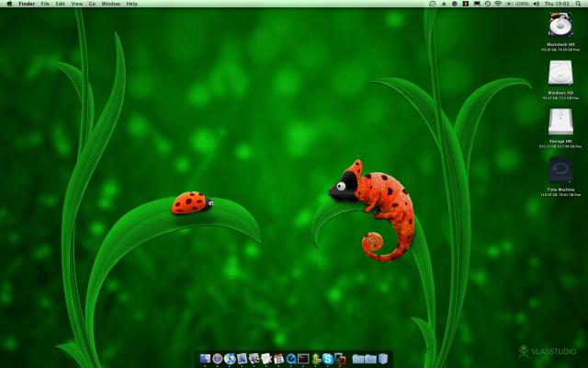Open the blue globe icon in the dock
588x368 pixels.
[230, 359]
